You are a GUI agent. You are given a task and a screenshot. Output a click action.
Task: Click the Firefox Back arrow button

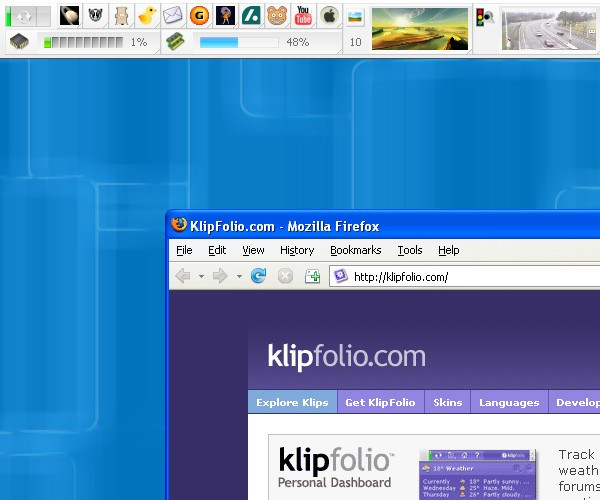183,275
